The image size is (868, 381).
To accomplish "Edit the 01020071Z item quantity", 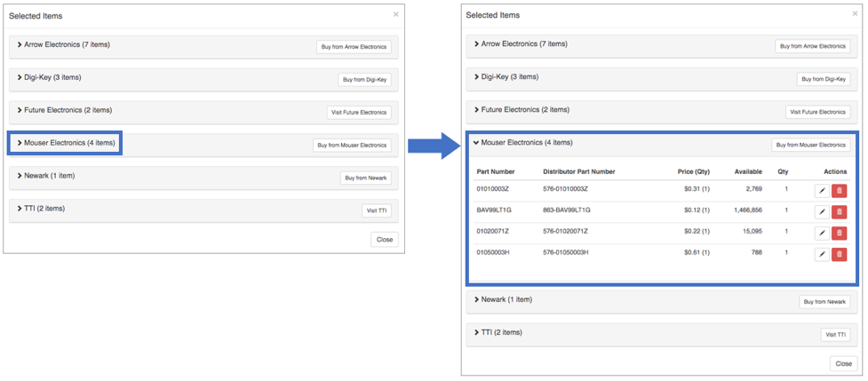I will click(x=822, y=233).
